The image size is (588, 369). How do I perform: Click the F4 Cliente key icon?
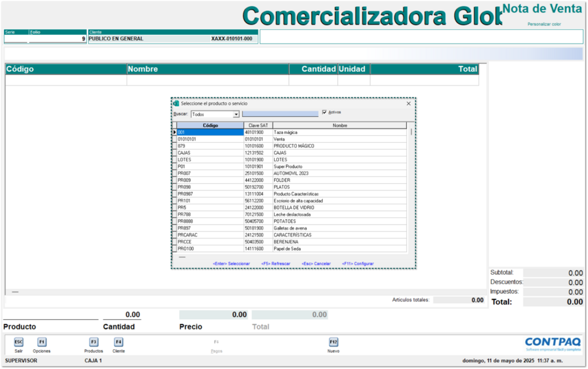pyautogui.click(x=118, y=342)
